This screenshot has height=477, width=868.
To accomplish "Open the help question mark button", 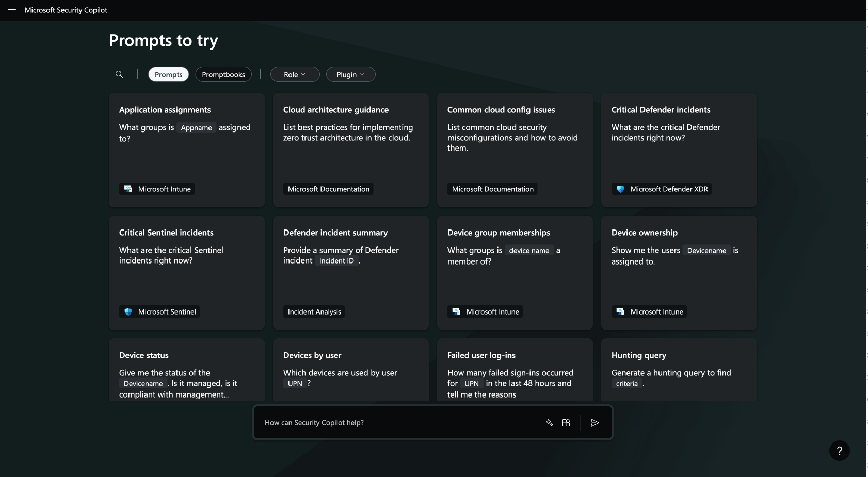I will (x=839, y=451).
